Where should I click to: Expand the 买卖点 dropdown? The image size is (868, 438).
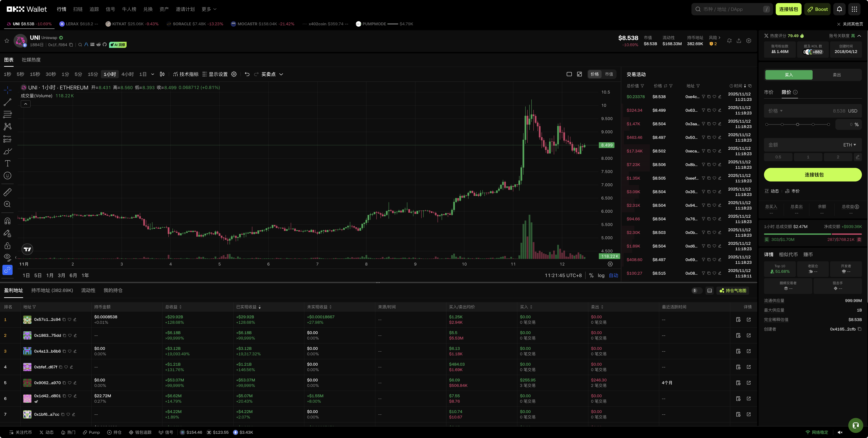click(x=281, y=74)
